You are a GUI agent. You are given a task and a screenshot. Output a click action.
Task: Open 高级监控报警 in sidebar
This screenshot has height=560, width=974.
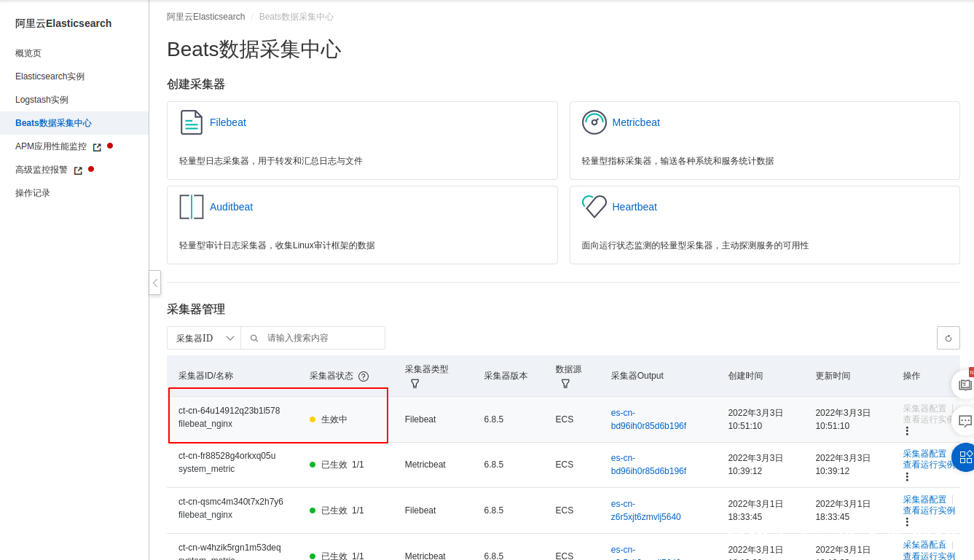[x=42, y=170]
